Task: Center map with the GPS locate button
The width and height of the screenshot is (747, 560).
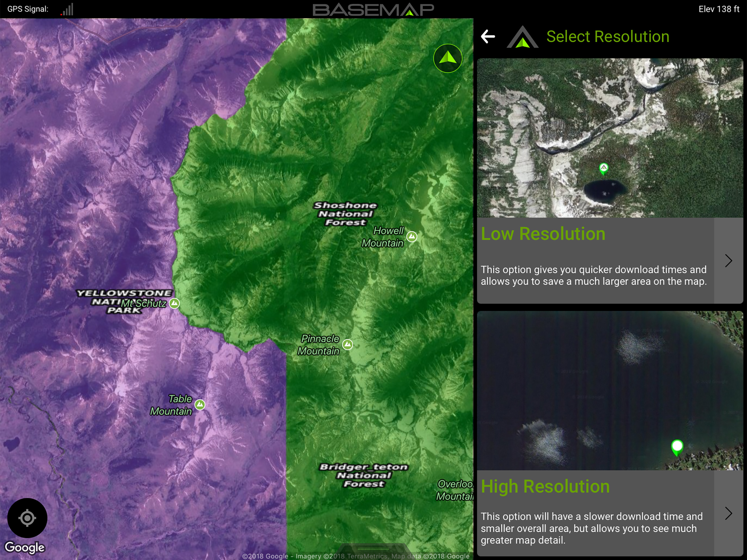Action: click(x=27, y=518)
